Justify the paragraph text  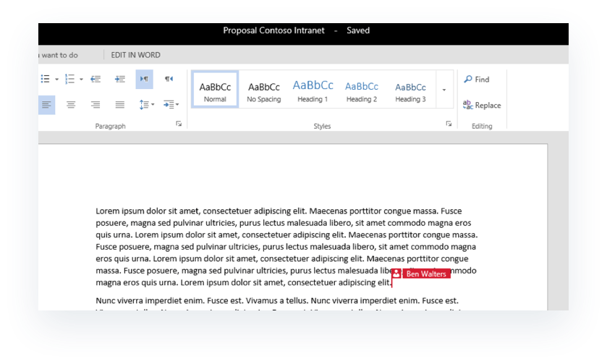[x=120, y=104]
